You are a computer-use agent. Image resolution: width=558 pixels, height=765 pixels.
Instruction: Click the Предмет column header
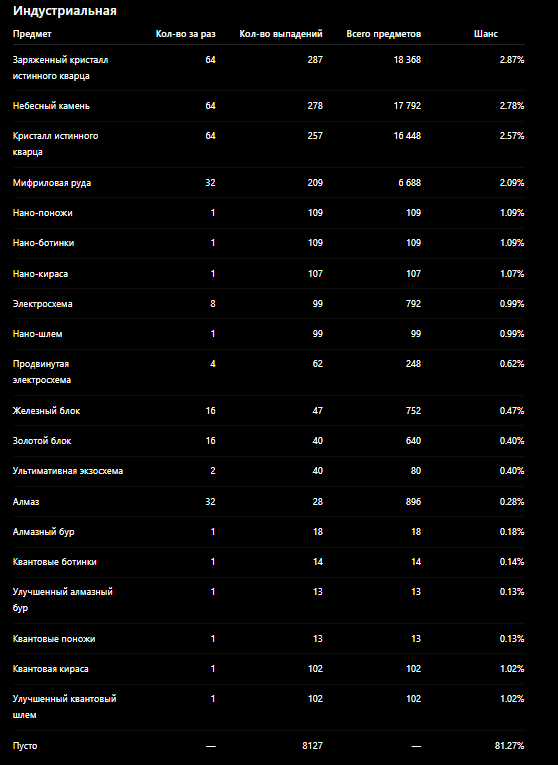[x=32, y=34]
